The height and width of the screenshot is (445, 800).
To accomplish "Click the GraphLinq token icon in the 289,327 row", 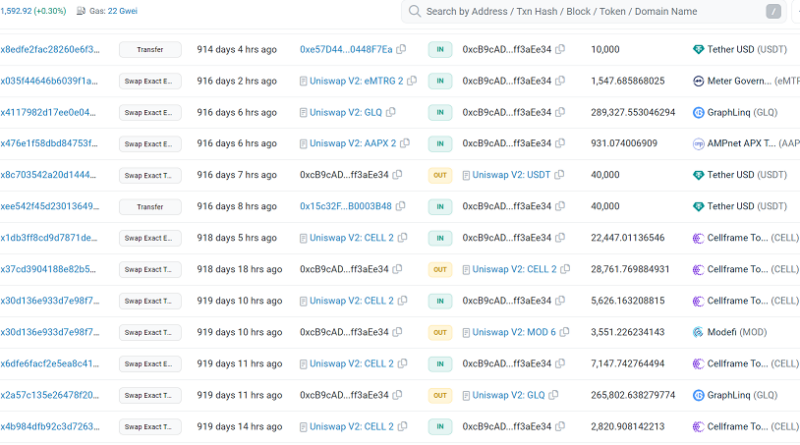I will click(698, 113).
